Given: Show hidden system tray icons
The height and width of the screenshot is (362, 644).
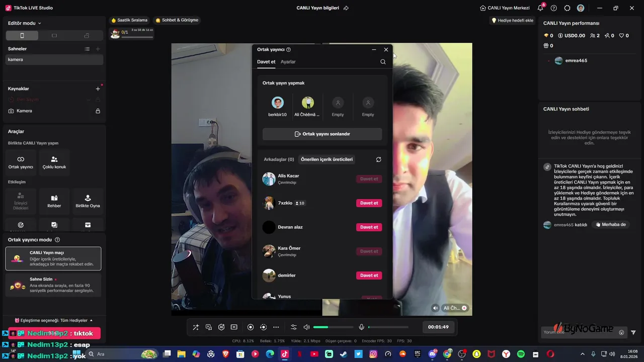Looking at the screenshot, I should (x=583, y=354).
